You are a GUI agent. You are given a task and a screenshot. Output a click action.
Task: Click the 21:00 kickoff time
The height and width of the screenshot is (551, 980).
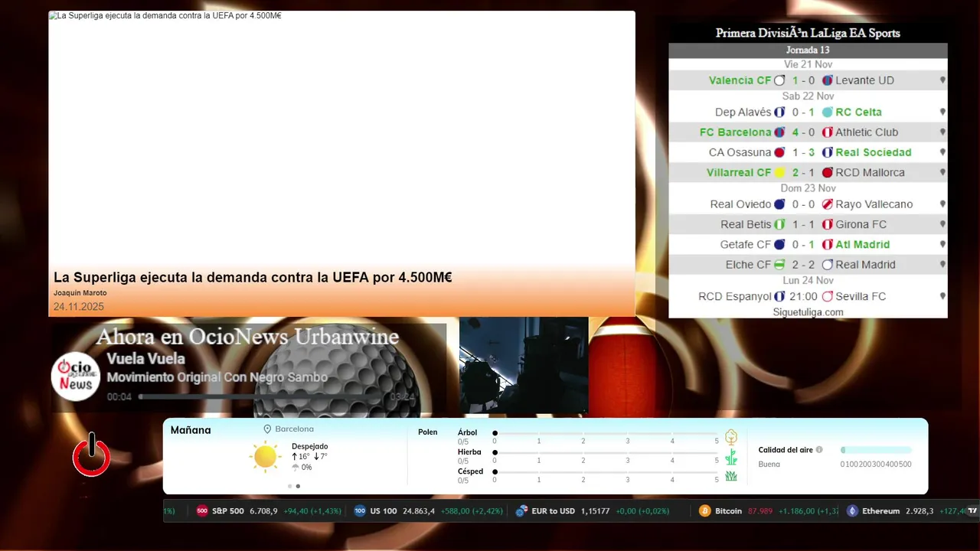pyautogui.click(x=803, y=296)
